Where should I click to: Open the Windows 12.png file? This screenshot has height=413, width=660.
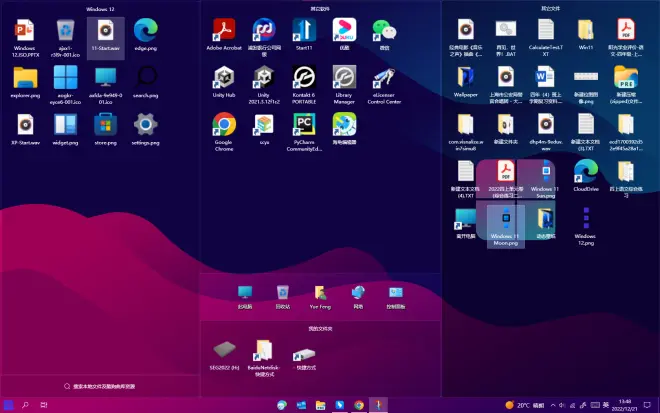(x=586, y=226)
